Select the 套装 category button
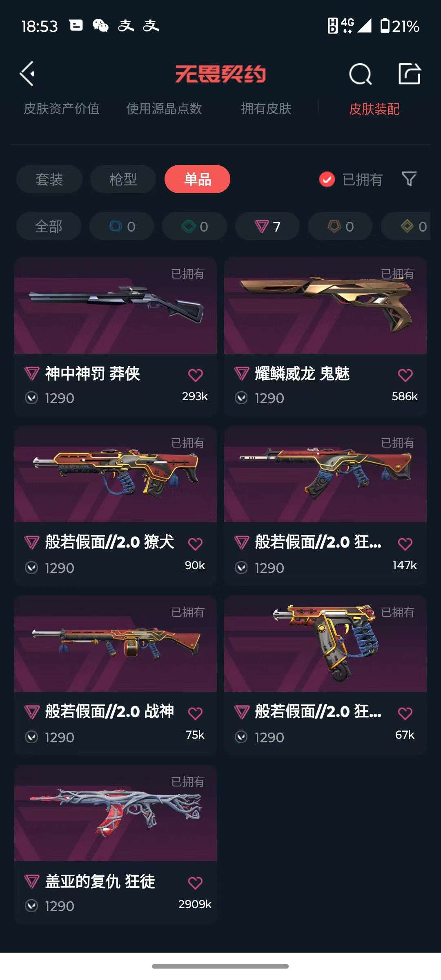The width and height of the screenshot is (441, 980). coord(49,179)
